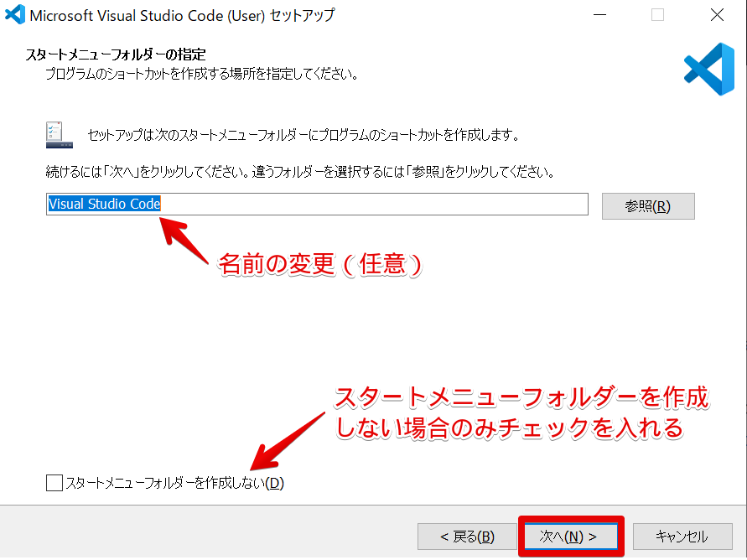Click the large VS Code logo at top right
This screenshot has height=560, width=747.
(x=709, y=69)
